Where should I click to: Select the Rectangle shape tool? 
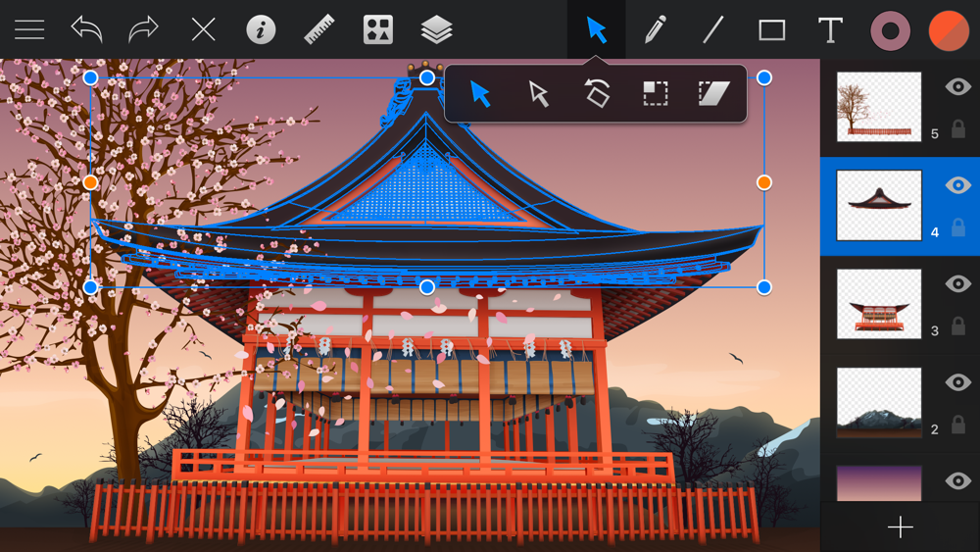coord(772,30)
